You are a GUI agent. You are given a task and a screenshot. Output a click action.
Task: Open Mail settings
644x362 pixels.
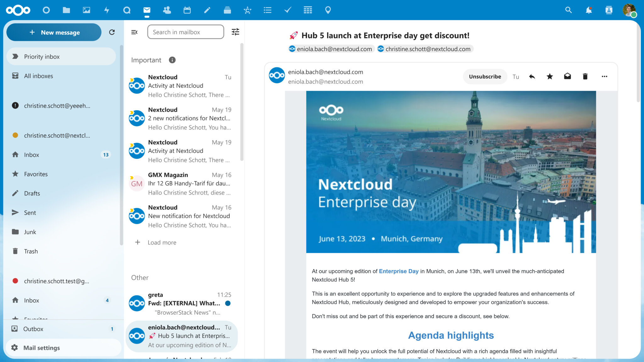(x=41, y=348)
